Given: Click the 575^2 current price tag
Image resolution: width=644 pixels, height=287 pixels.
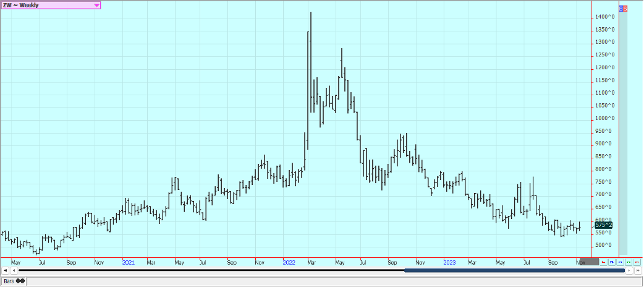Looking at the screenshot, I should [604, 225].
